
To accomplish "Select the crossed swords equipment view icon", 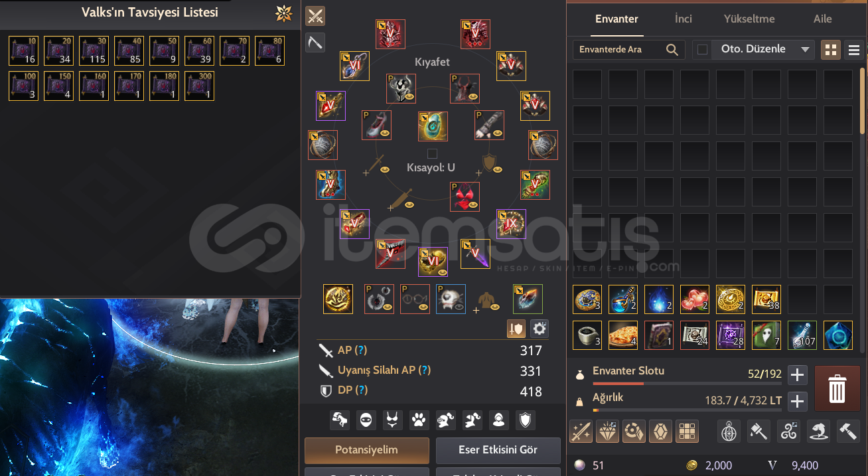I will [x=315, y=16].
